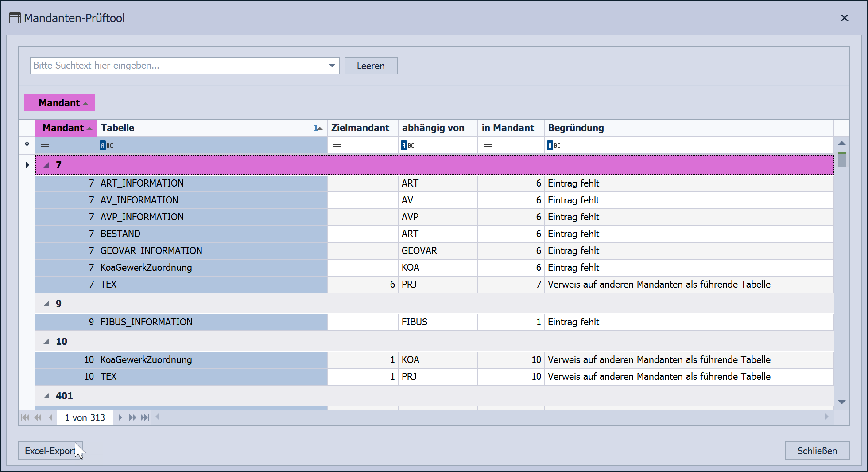Go to the next record in navigator
Viewport: 868px width, 472px height.
120,417
